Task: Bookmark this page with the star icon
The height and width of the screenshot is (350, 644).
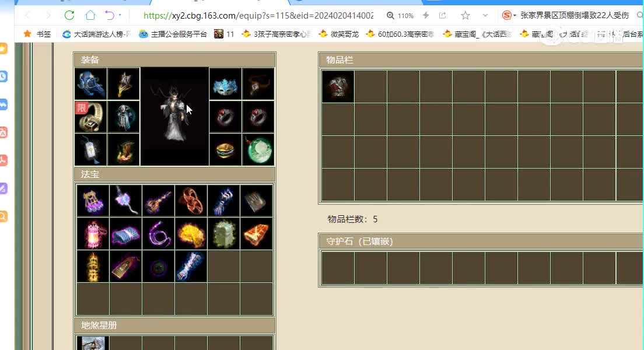Action: pyautogui.click(x=466, y=16)
